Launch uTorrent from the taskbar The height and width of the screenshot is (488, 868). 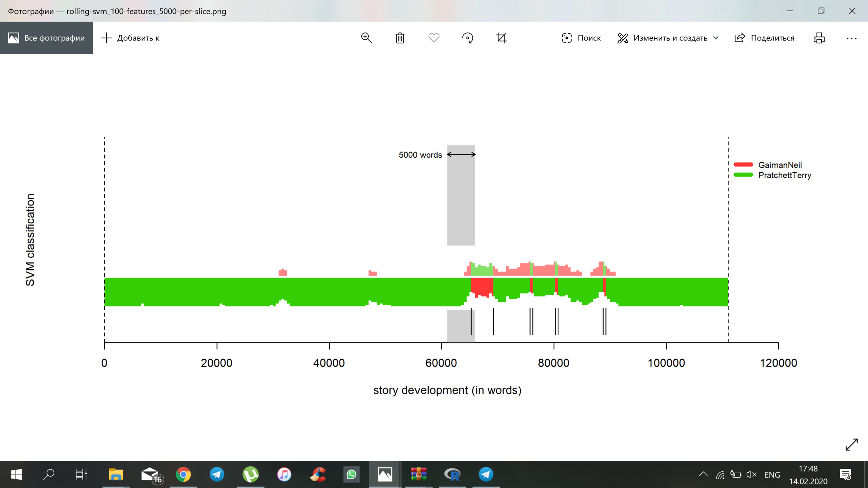pos(250,474)
